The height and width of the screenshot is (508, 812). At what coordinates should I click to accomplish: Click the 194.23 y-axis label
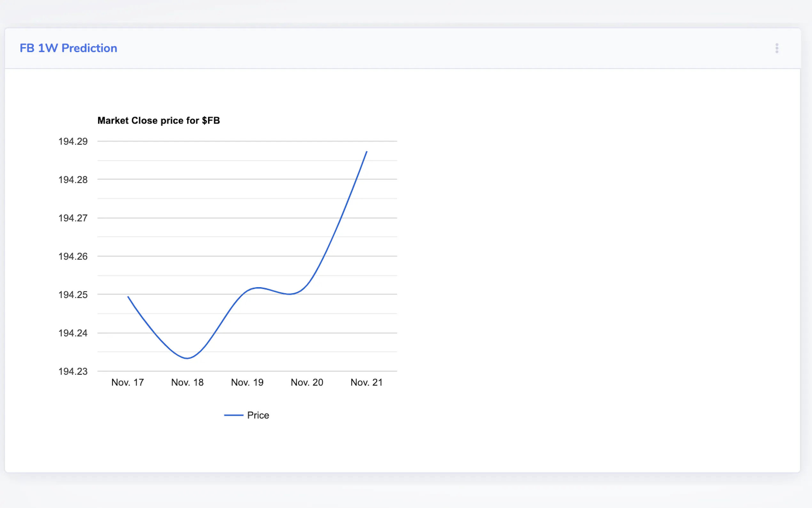73,371
